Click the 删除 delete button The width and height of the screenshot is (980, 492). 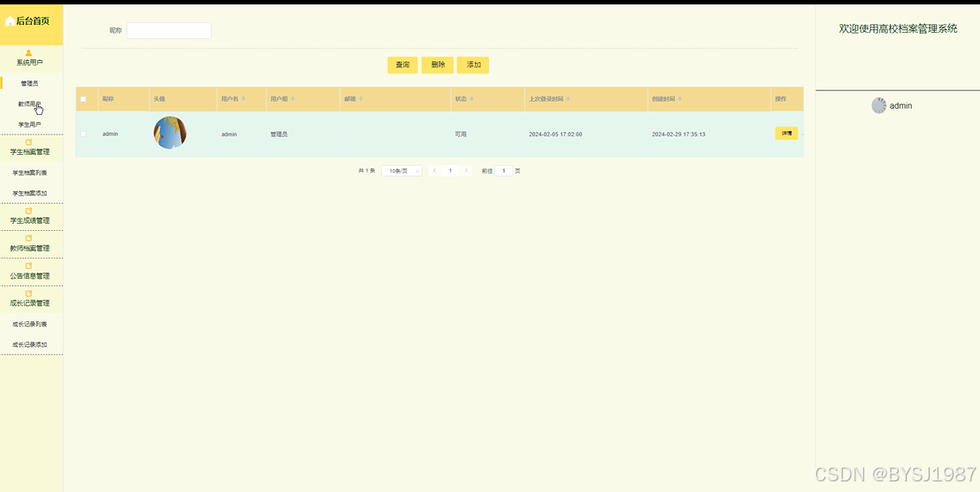[438, 65]
